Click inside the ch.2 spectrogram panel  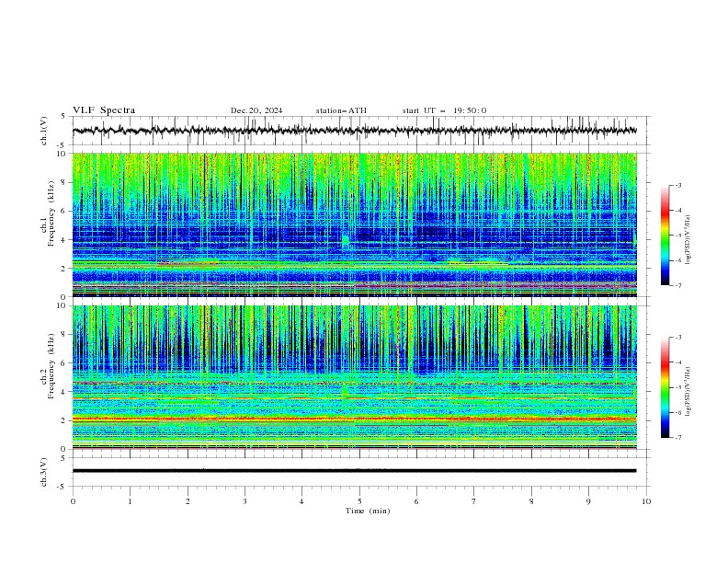pos(354,377)
